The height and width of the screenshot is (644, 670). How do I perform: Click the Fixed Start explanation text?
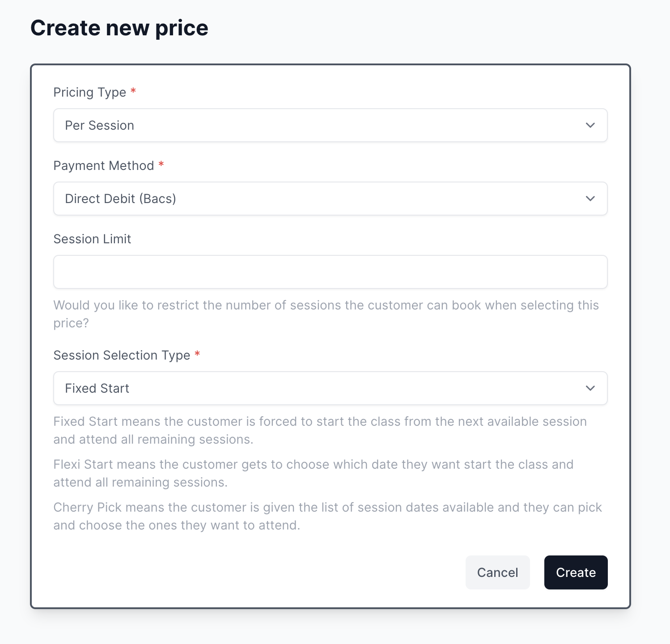[x=320, y=430]
